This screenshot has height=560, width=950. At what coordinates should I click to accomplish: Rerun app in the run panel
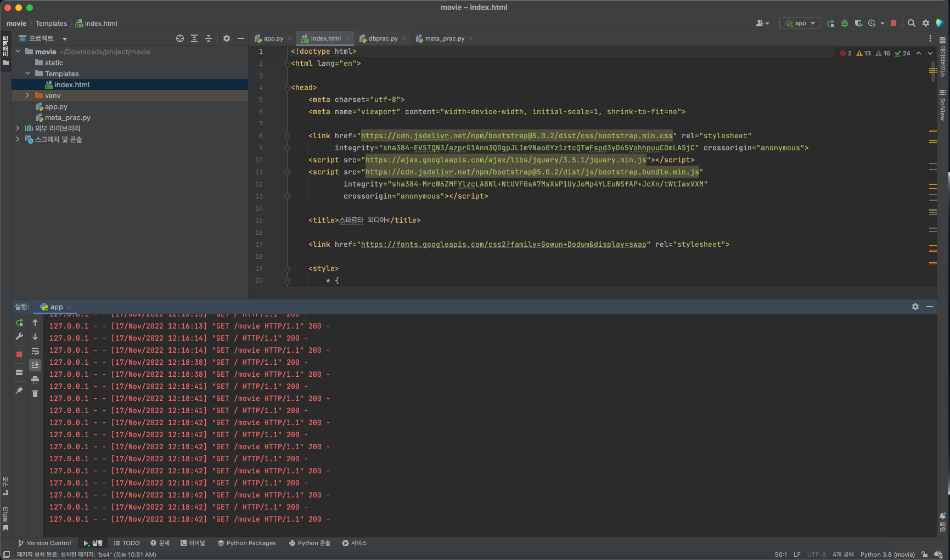coord(19,323)
